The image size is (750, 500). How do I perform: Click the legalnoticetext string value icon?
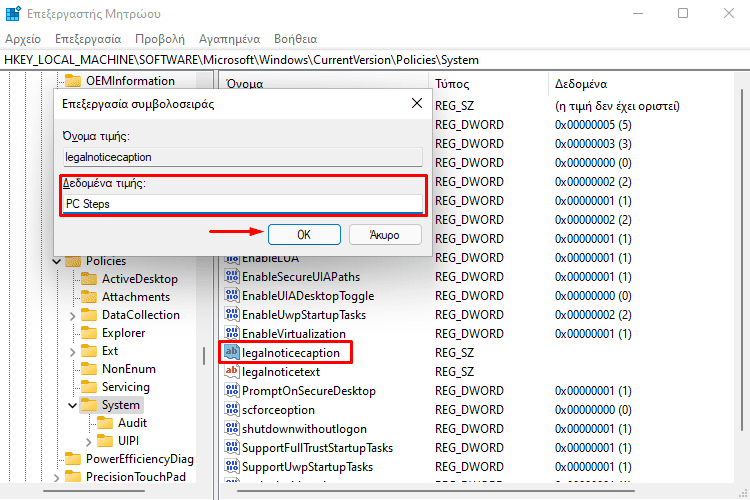(x=232, y=371)
